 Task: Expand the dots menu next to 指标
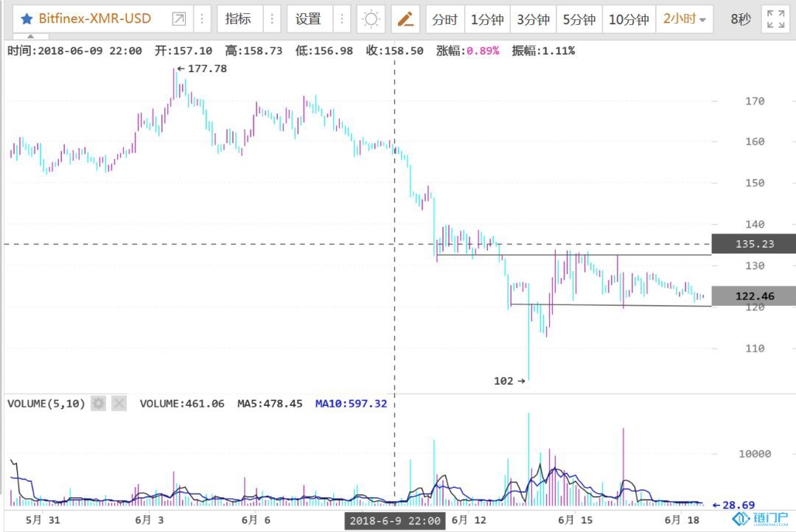(271, 19)
